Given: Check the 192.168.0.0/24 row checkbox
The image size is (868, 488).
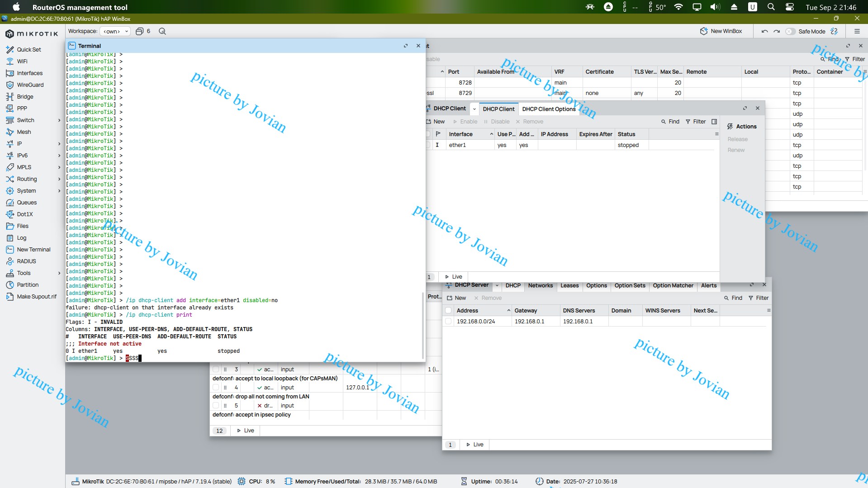Looking at the screenshot, I should (448, 322).
